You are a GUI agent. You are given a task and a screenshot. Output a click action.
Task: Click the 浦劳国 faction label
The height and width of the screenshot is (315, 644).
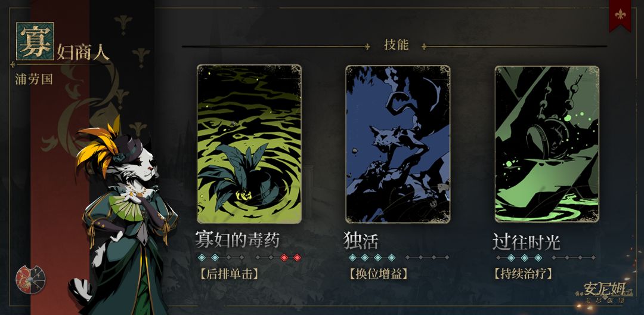coord(34,79)
